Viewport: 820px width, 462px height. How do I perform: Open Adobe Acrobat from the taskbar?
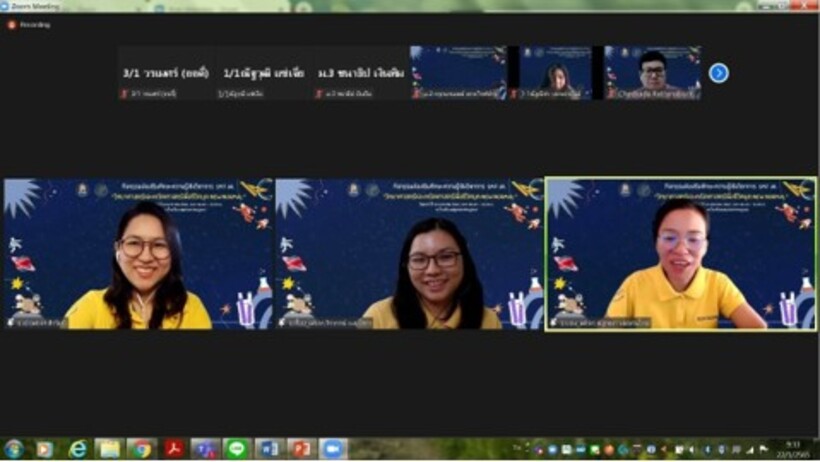[172, 449]
